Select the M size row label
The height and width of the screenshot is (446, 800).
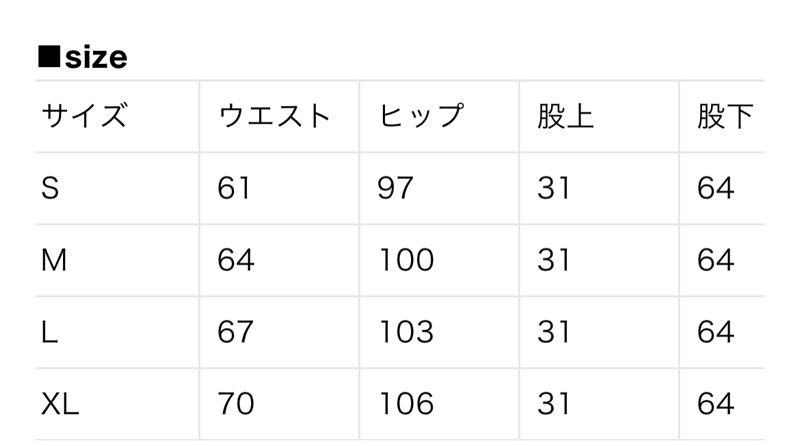pos(54,260)
